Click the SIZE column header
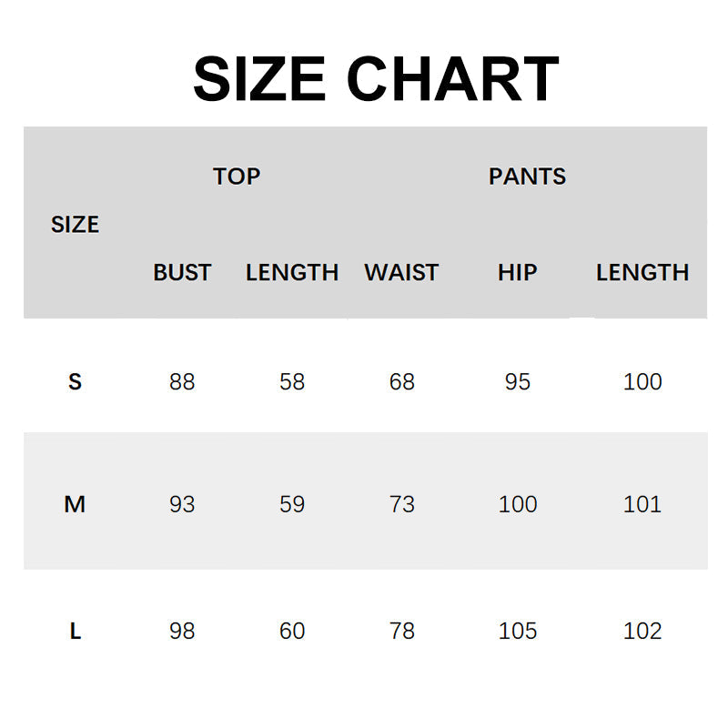Screen dimensions: 728x728 (75, 225)
